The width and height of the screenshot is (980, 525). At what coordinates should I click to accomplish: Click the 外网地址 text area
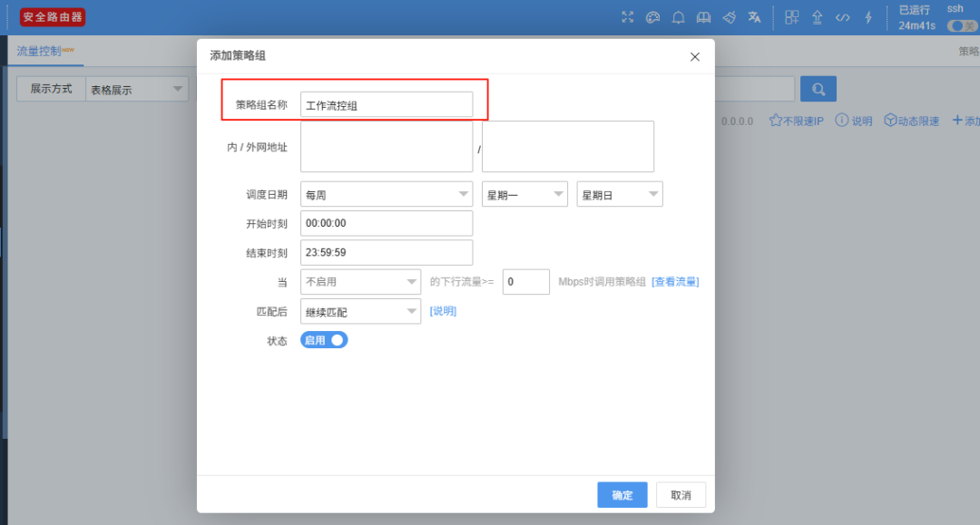pos(567,147)
